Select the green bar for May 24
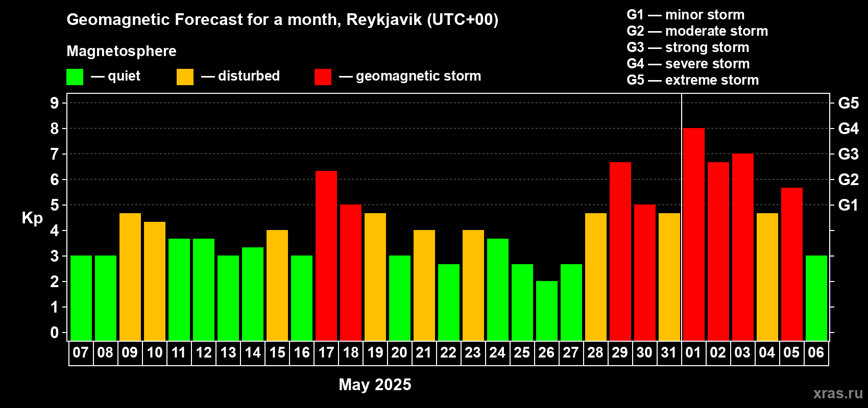The width and height of the screenshot is (868, 408). pyautogui.click(x=498, y=290)
